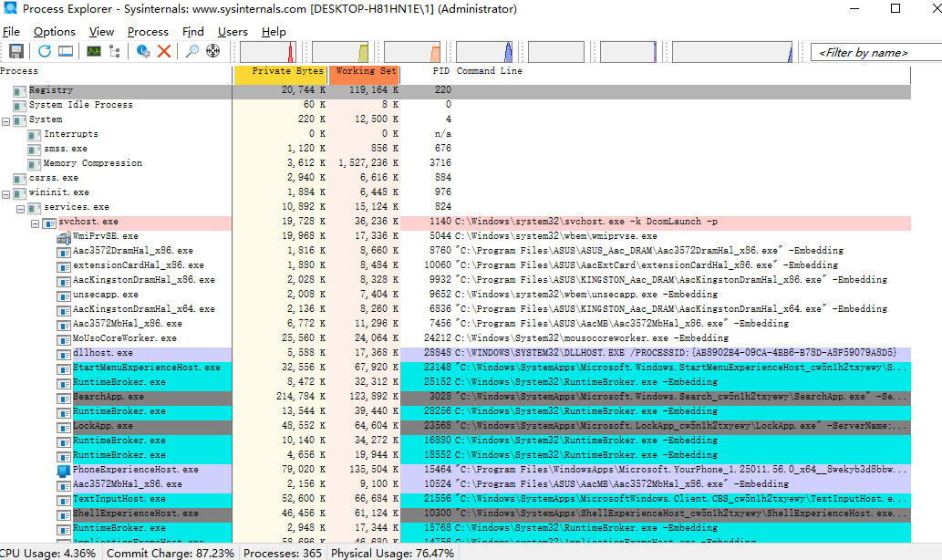Sort by the Process column header

click(116, 71)
